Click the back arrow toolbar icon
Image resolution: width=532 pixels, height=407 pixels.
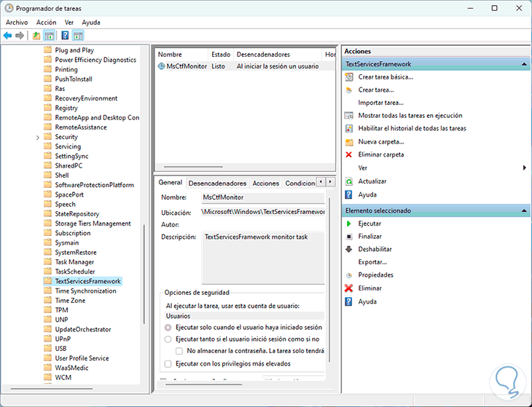click(7, 36)
